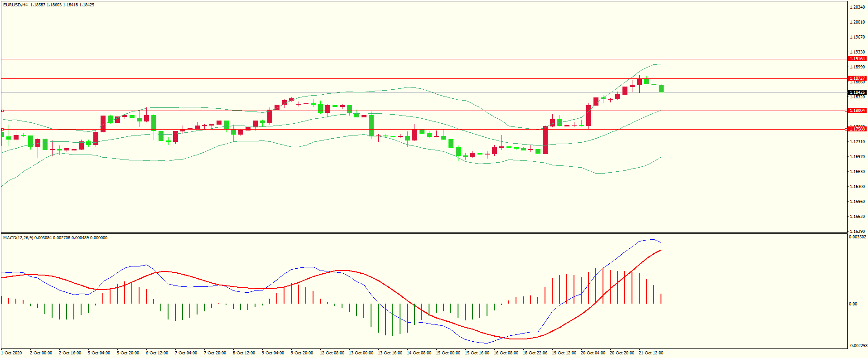The width and height of the screenshot is (868, 358).
Task: Select the dark horizontal line at 1.18727
Action: 424,78
